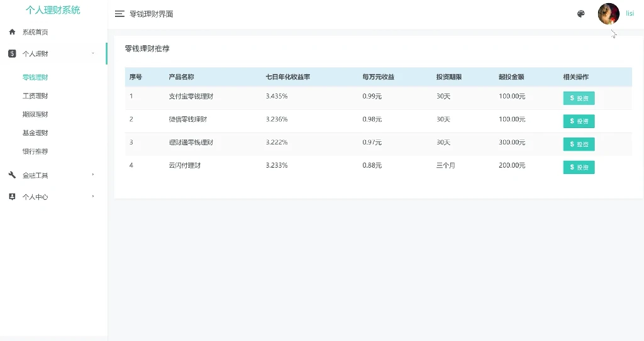Click the dollar icon beside 个人理财
644x341 pixels.
(x=12, y=54)
